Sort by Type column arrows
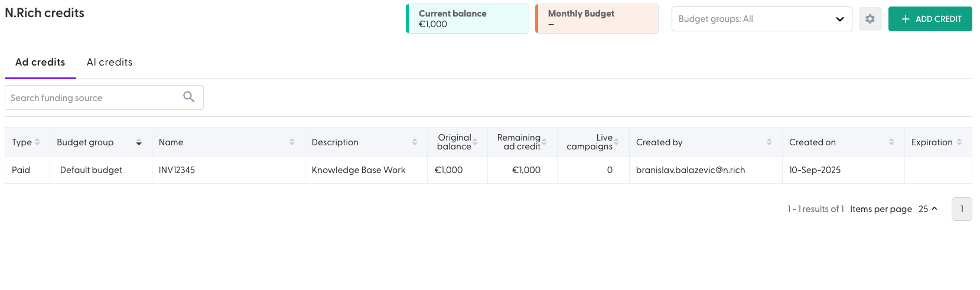980x290 pixels. click(x=37, y=142)
